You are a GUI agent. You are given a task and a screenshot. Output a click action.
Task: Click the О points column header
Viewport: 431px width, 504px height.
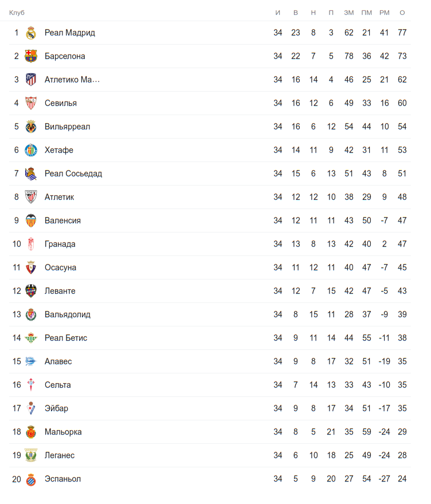click(402, 13)
